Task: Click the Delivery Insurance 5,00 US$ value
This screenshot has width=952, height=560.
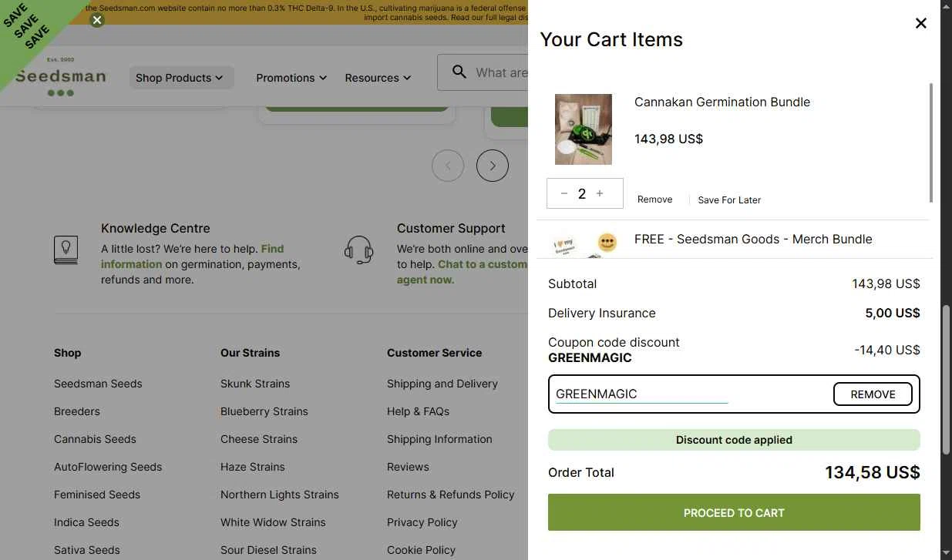Action: pos(893,313)
